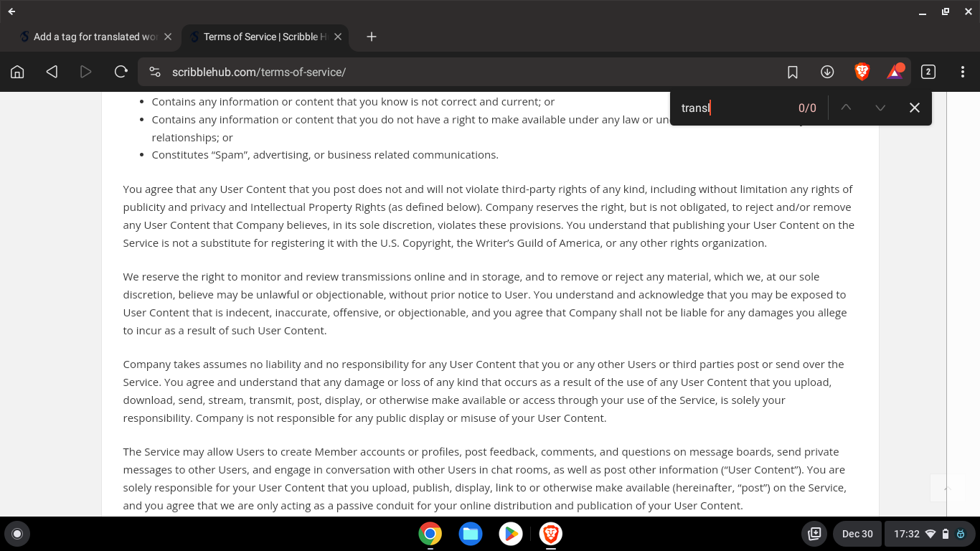
Task: Reload the Terms of Service page
Action: click(121, 72)
